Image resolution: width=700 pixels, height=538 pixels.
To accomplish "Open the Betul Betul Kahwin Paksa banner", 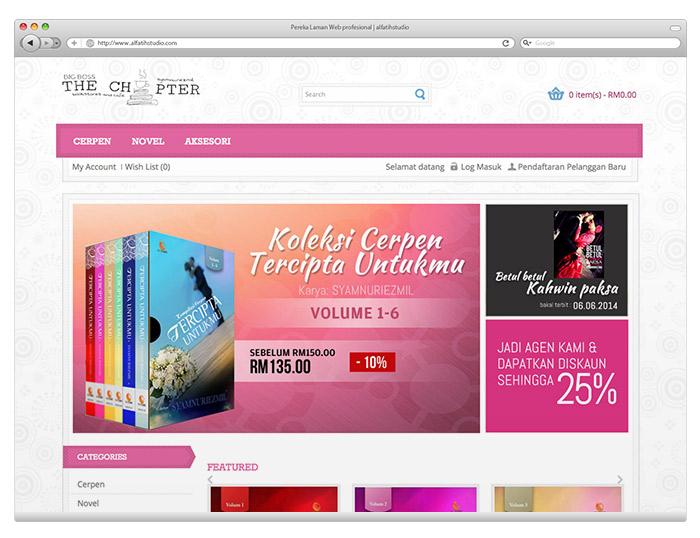I will 556,259.
